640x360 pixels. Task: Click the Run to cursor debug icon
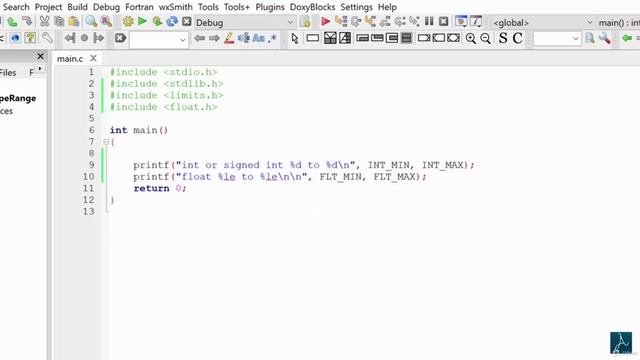[x=341, y=22]
